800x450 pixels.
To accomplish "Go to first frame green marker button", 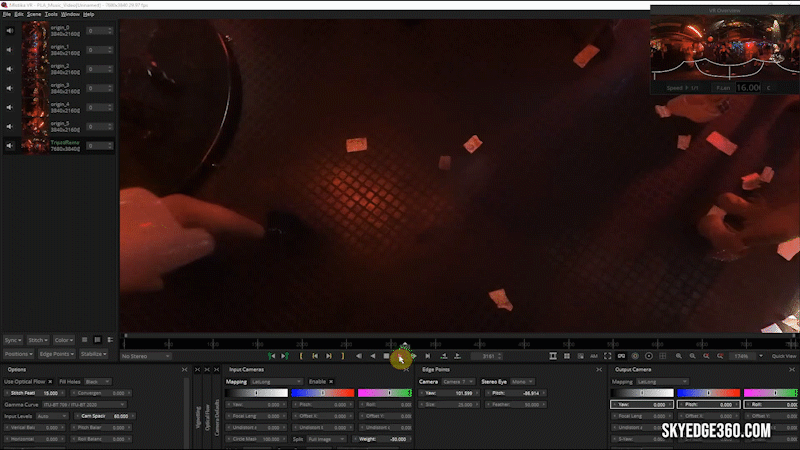I will (x=271, y=356).
